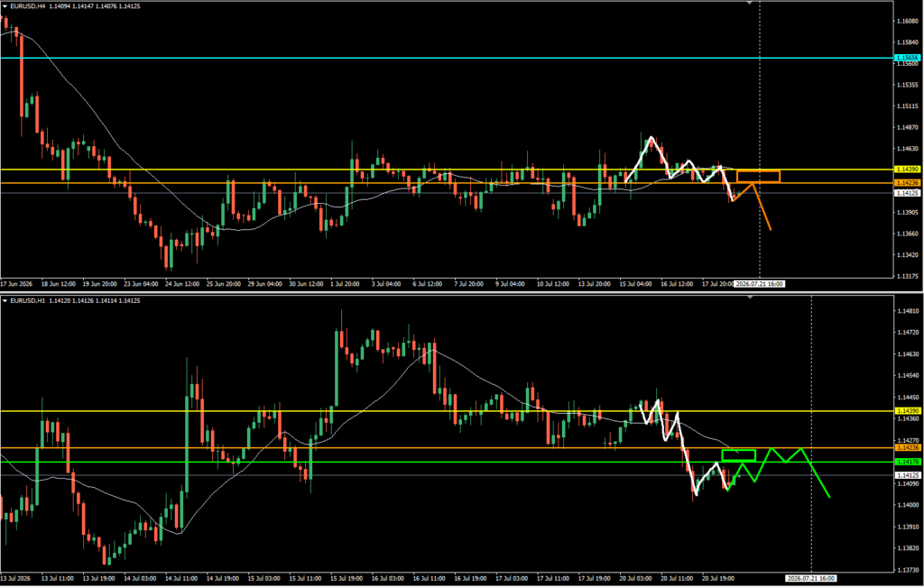Click the 1.13730 price axis value
Viewport: 924px width, 587px height.
click(x=908, y=570)
